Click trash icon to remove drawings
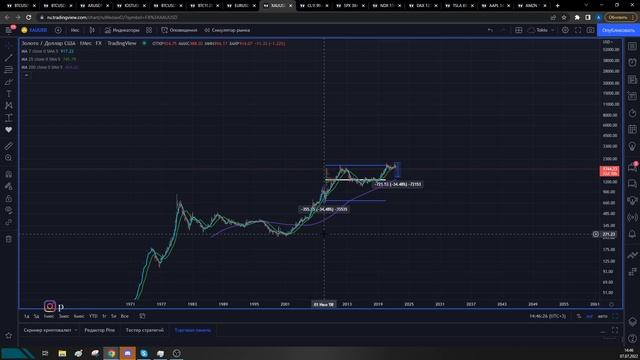 (x=9, y=239)
